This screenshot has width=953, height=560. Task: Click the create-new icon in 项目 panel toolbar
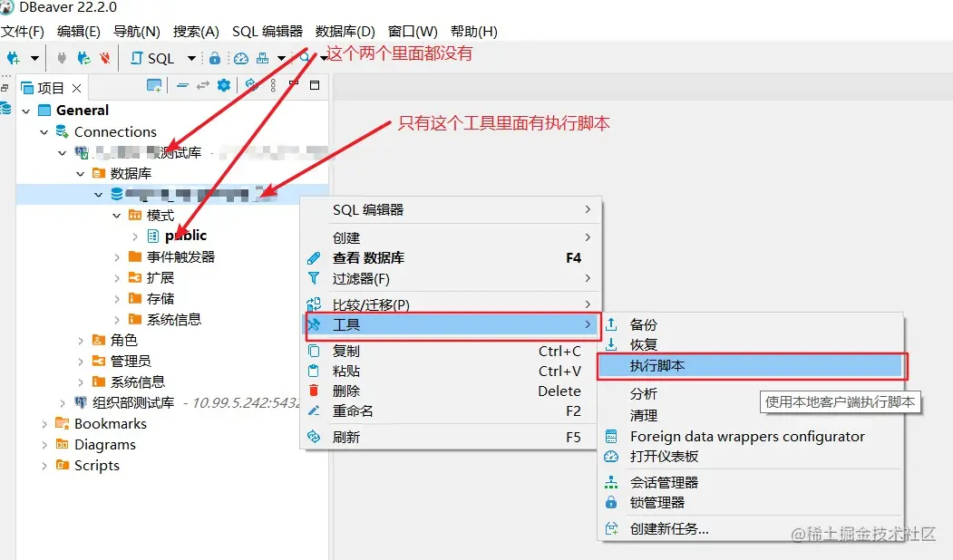click(154, 86)
